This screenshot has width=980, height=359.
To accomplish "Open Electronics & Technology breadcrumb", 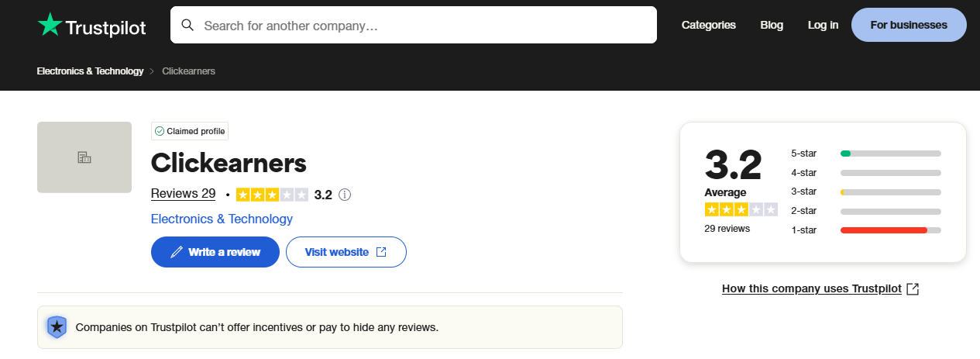I will coord(90,71).
